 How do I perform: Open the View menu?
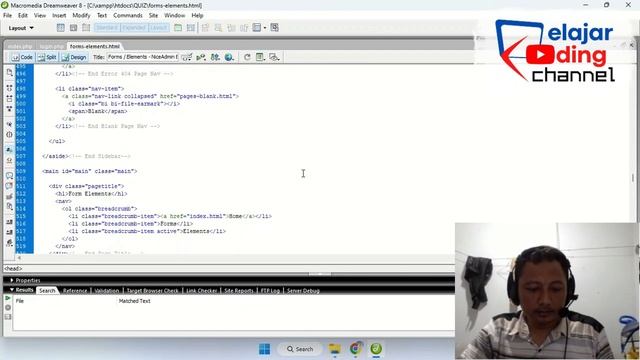pos(40,16)
